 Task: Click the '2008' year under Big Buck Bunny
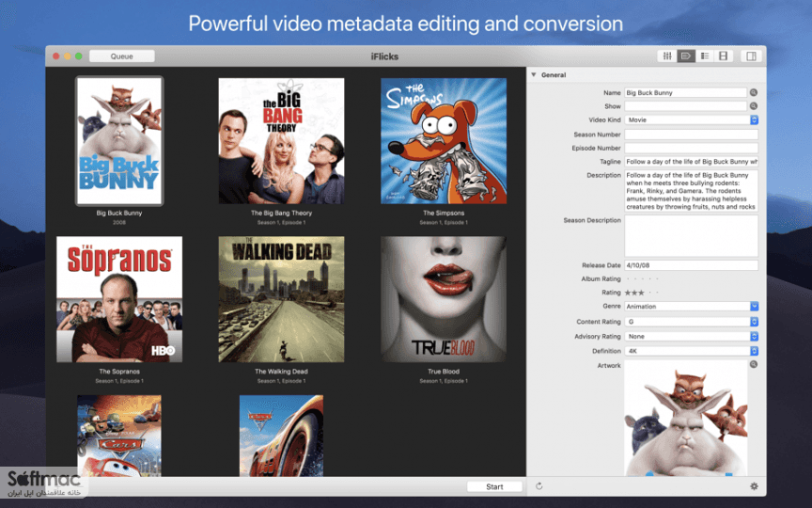pyautogui.click(x=119, y=222)
